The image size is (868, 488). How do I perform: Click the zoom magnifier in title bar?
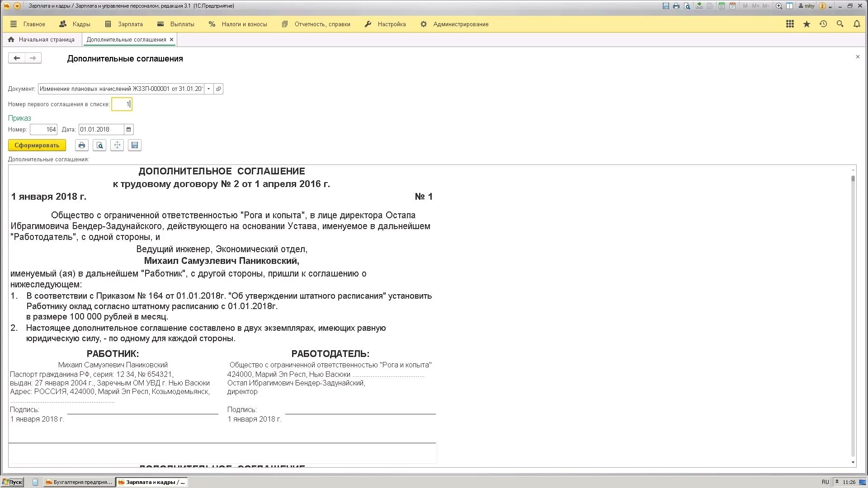(778, 6)
